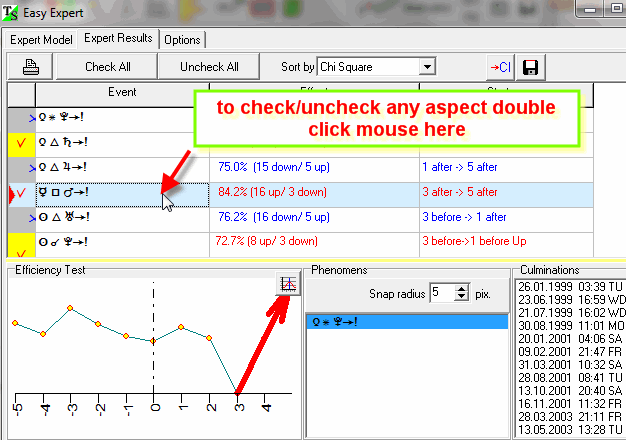The height and width of the screenshot is (440, 626).
Task: Decrease Snap radius with down arrow
Action: (460, 297)
